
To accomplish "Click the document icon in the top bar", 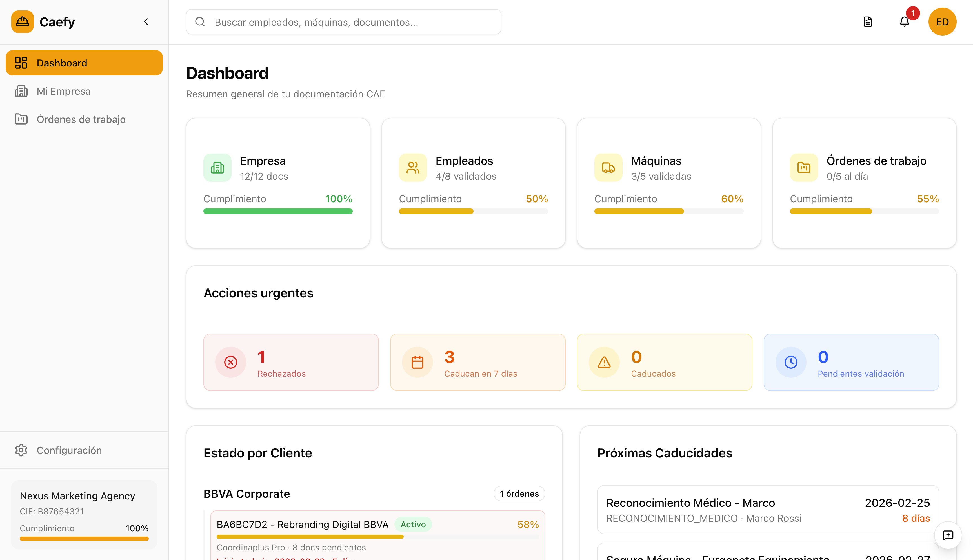I will (x=868, y=21).
